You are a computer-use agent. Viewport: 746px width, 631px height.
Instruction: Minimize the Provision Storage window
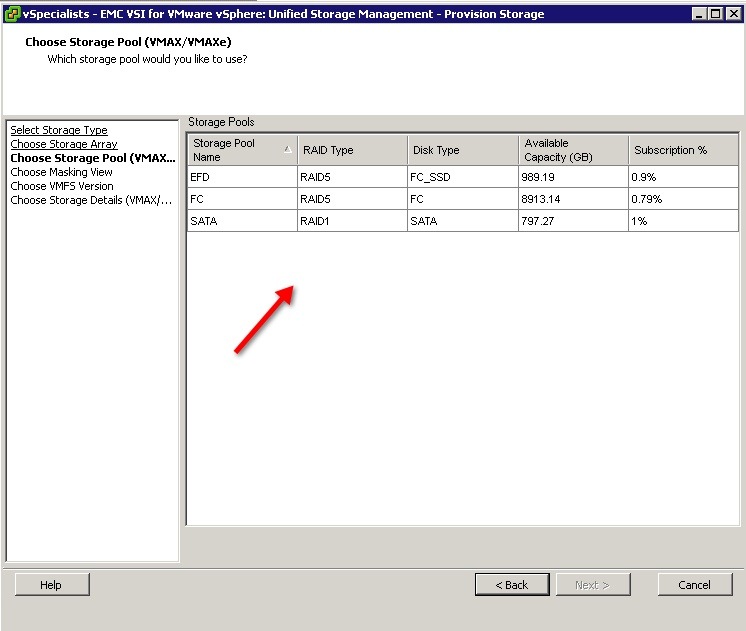coord(697,13)
